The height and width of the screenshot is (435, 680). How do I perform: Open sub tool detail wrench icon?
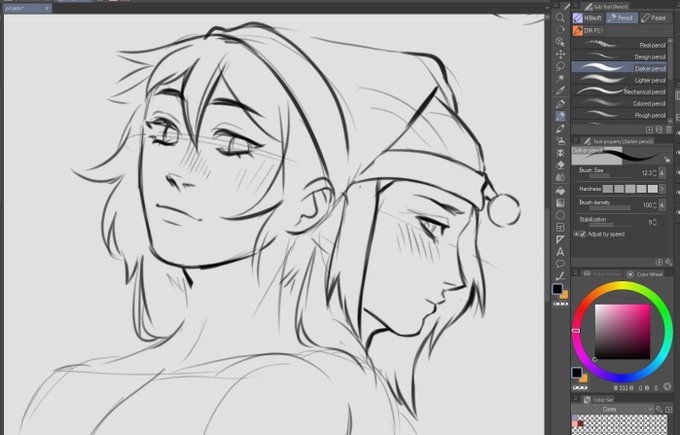[668, 262]
